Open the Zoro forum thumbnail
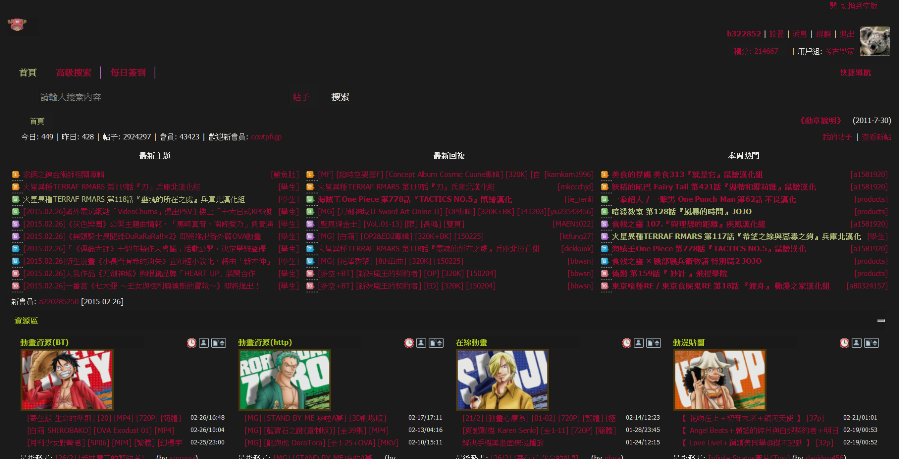899x459 pixels. point(284,380)
